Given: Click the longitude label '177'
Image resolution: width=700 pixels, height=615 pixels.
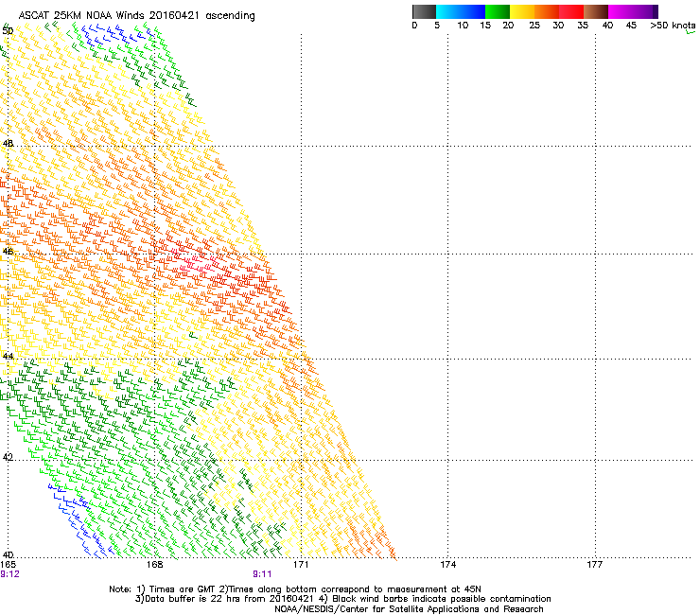Looking at the screenshot, I should tap(595, 565).
